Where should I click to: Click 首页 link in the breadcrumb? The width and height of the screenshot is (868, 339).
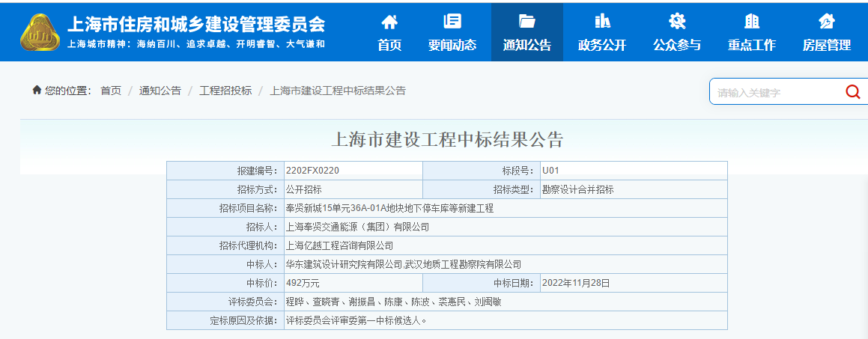tap(111, 91)
